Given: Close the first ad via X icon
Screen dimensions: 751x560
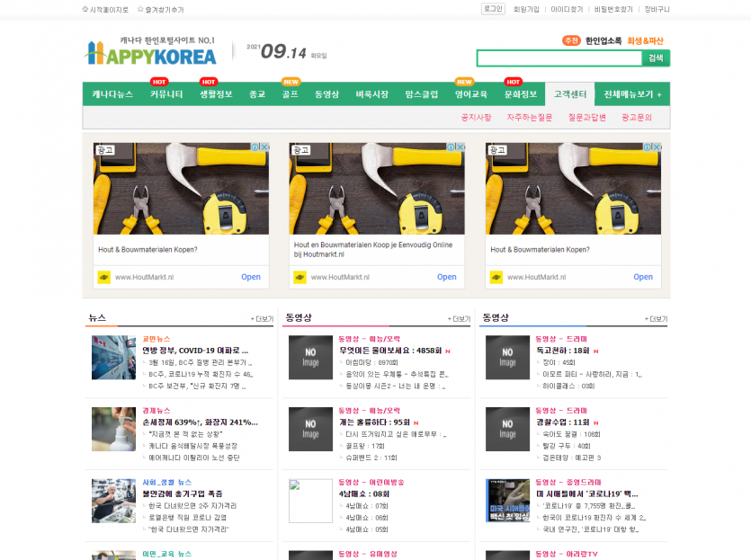Looking at the screenshot, I should [x=264, y=147].
